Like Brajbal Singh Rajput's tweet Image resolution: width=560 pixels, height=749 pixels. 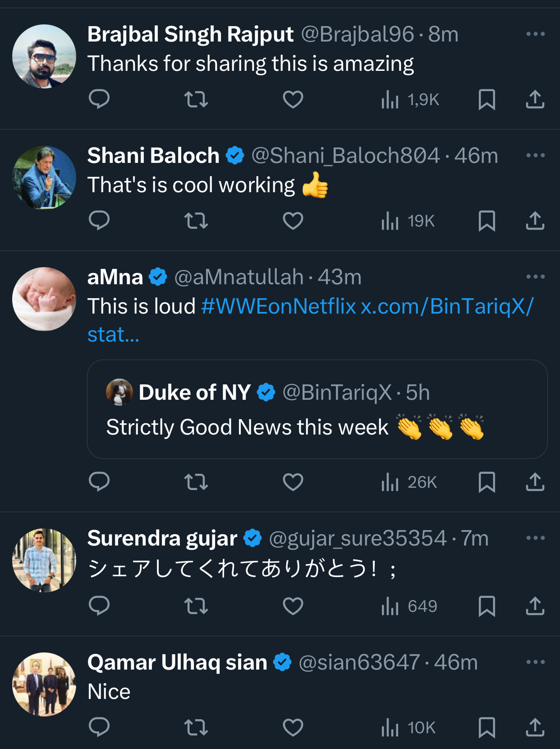pyautogui.click(x=293, y=99)
